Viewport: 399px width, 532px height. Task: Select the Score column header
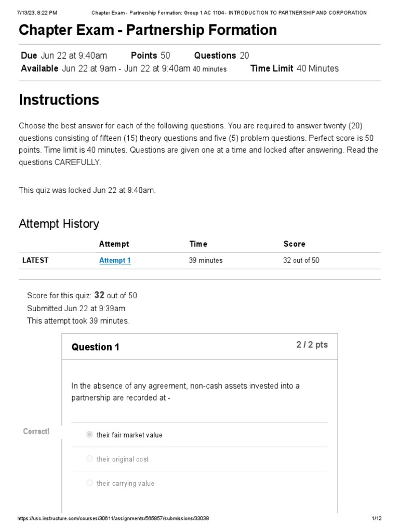(295, 244)
